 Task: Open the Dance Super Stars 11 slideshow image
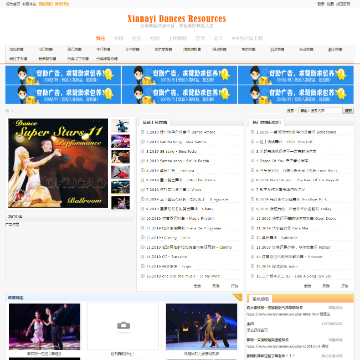click(58, 163)
